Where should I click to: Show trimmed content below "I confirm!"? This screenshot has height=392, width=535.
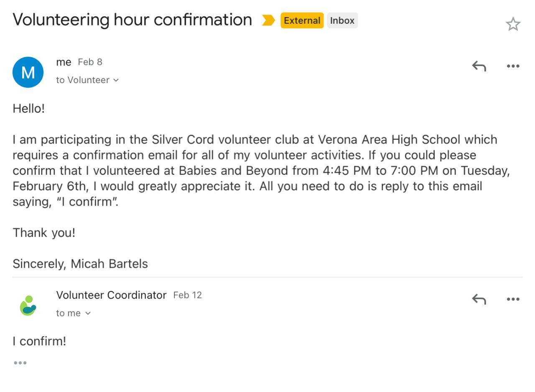20,363
